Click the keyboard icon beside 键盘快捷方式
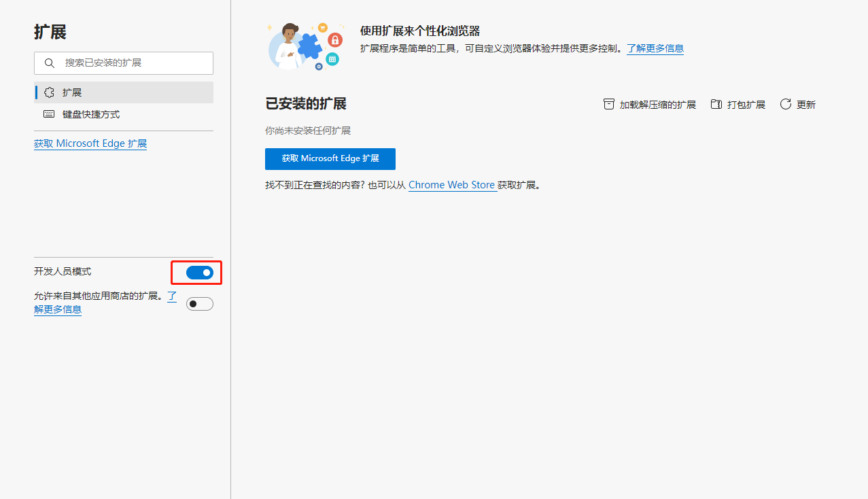868x499 pixels. tap(49, 114)
